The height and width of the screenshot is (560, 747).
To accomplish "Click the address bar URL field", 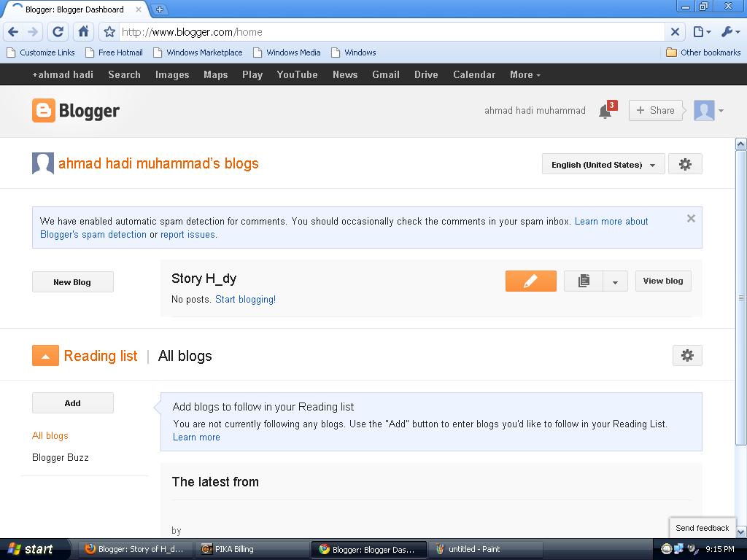I will (x=392, y=32).
